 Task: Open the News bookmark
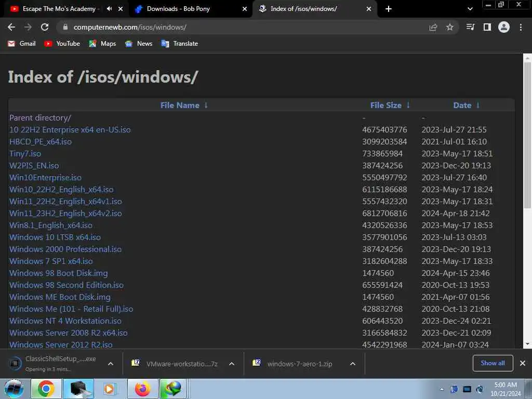point(139,44)
